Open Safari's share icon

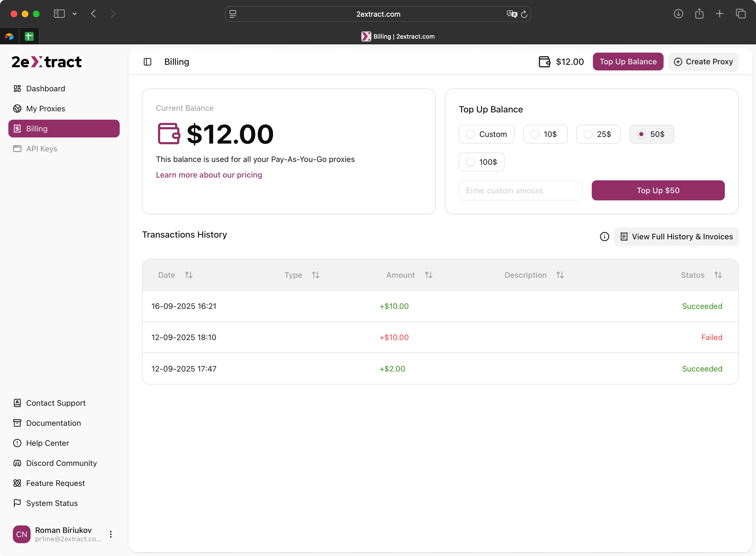[x=699, y=14]
